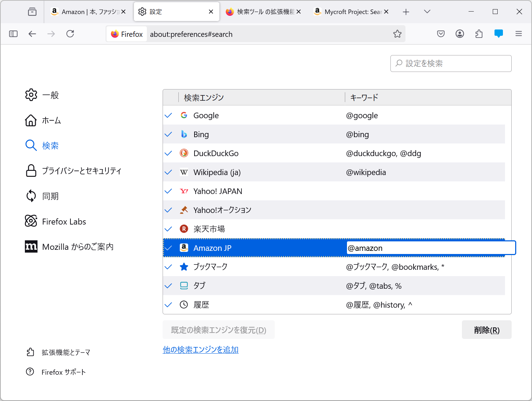Expand the hamburger application menu
This screenshot has width=532, height=401.
[x=519, y=34]
